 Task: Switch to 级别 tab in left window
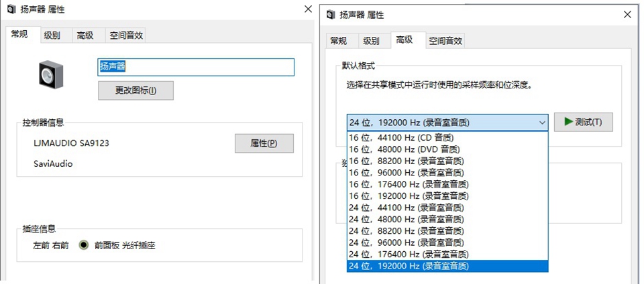point(52,35)
